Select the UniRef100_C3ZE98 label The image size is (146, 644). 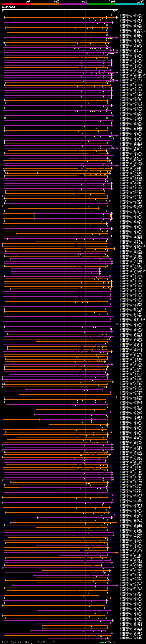pyautogui.click(x=131, y=47)
